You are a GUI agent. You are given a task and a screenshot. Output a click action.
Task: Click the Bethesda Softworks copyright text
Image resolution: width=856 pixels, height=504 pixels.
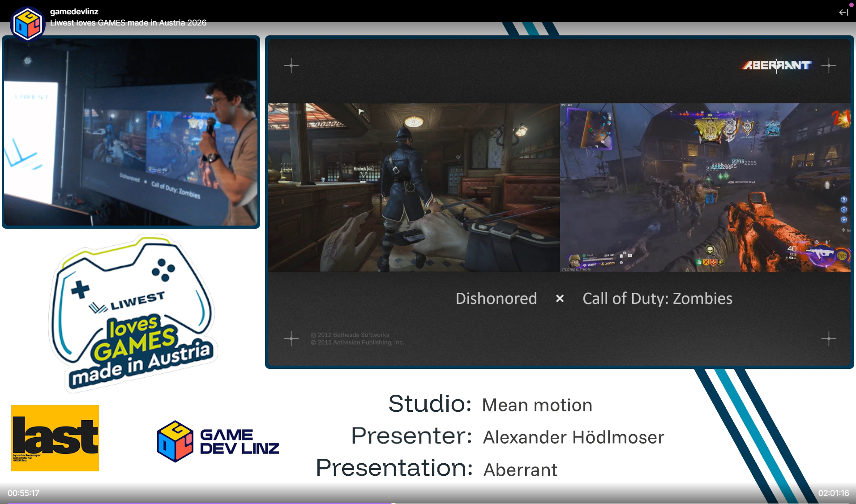point(350,335)
